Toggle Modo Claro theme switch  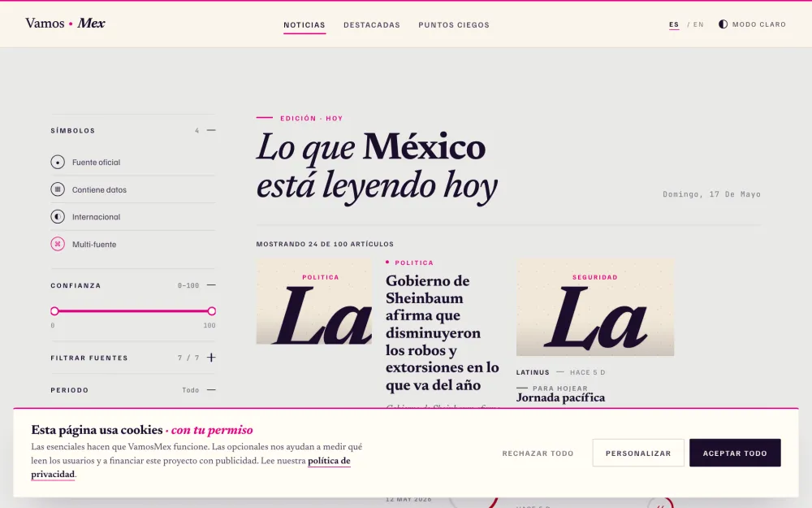[x=752, y=24]
